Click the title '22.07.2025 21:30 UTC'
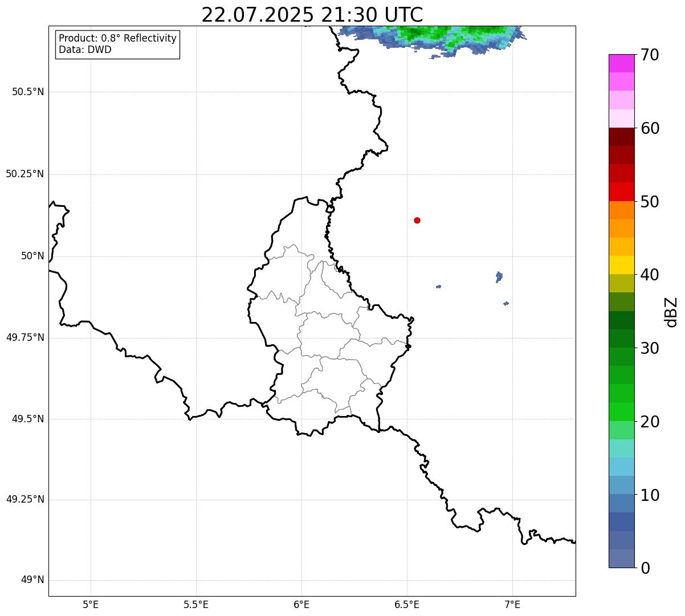685x616 pixels. [x=312, y=15]
